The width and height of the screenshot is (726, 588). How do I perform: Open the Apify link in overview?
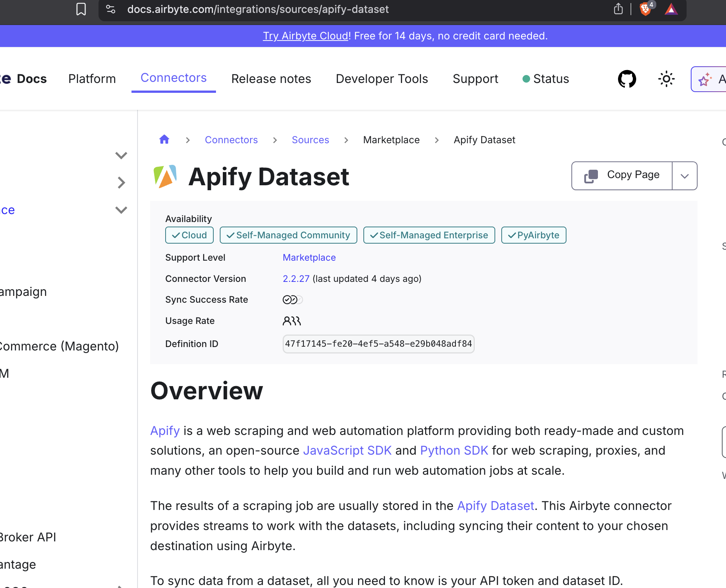165,431
